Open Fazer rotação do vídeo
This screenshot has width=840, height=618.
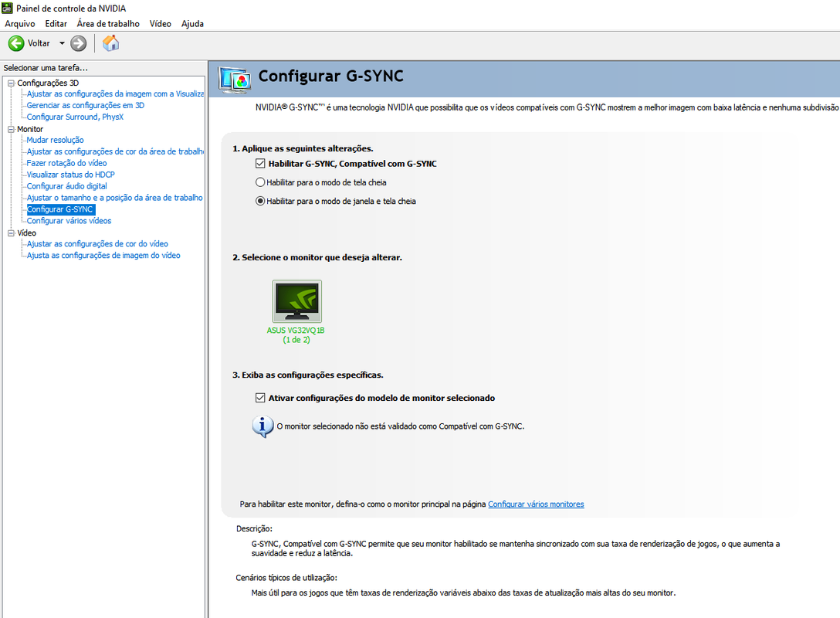click(x=67, y=163)
